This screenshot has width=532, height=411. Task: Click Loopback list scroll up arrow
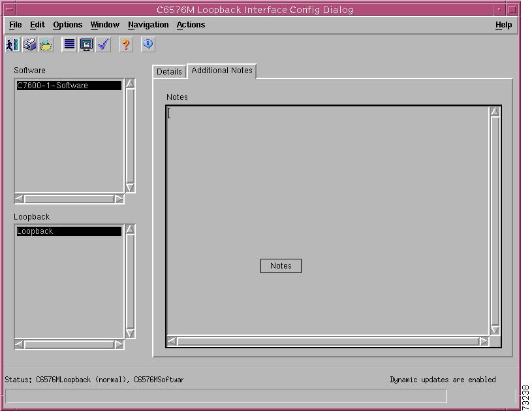131,229
